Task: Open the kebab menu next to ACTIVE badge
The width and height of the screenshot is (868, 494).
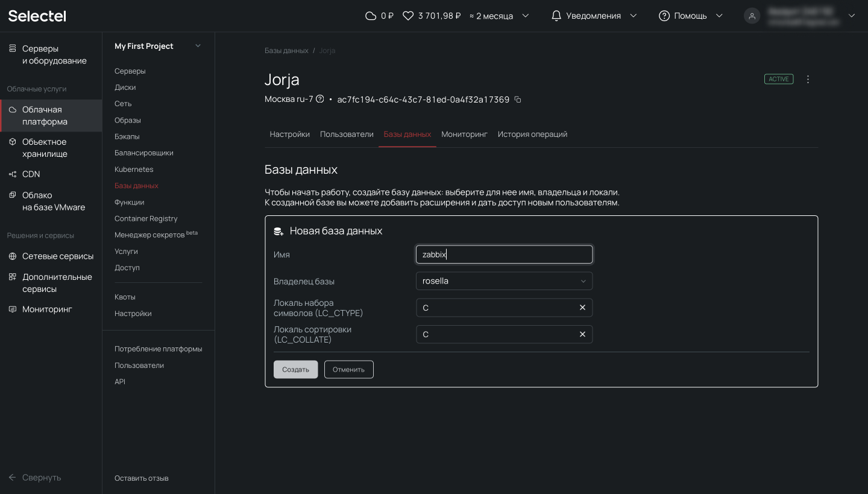Action: (x=808, y=79)
